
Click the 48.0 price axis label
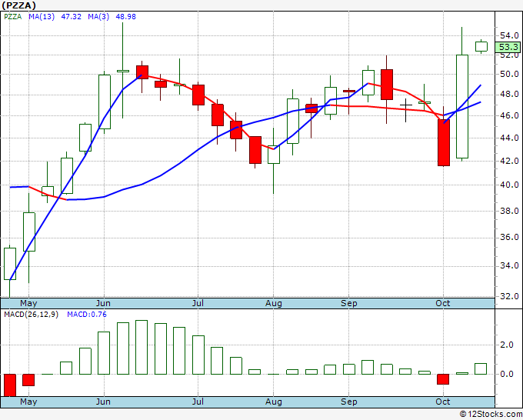[509, 95]
